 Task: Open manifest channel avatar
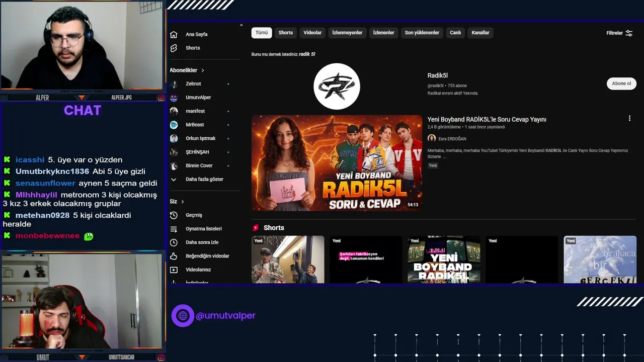click(174, 111)
